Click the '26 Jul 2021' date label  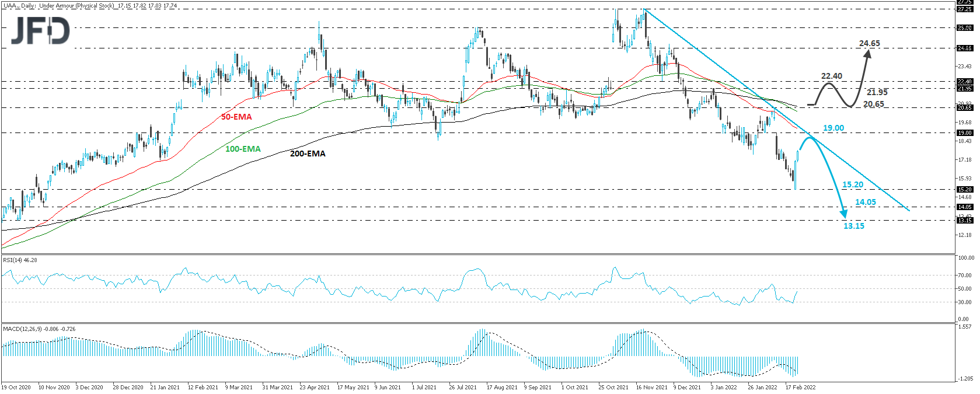click(463, 388)
